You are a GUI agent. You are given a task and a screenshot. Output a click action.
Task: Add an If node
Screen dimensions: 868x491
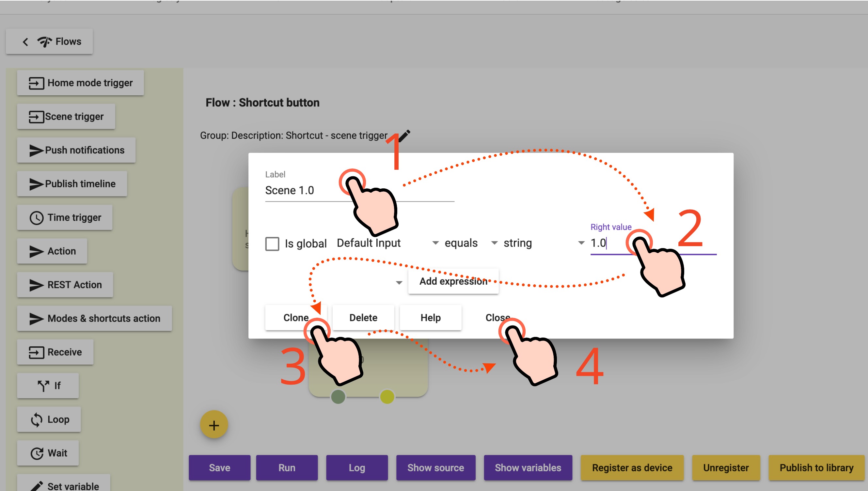pos(48,386)
